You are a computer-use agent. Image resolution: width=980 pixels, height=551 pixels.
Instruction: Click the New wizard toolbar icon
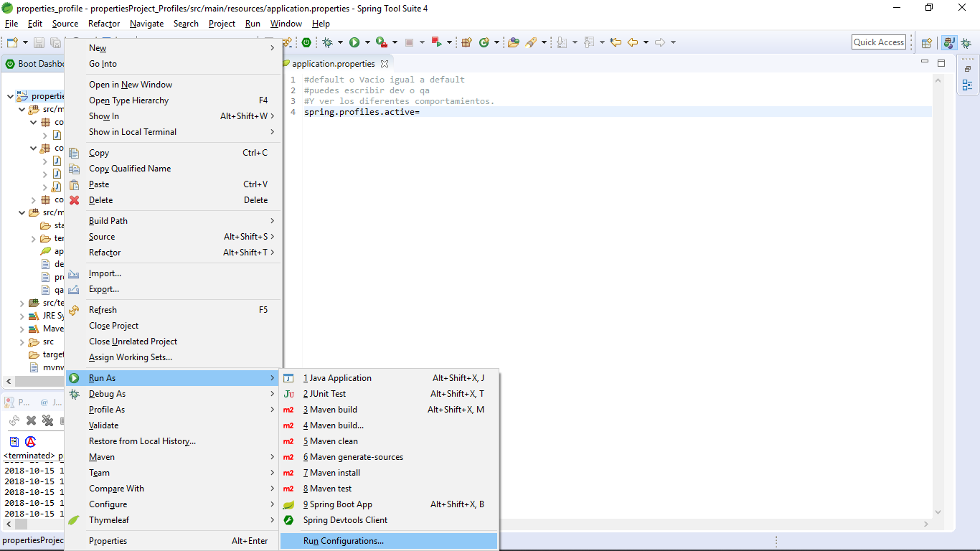click(12, 43)
